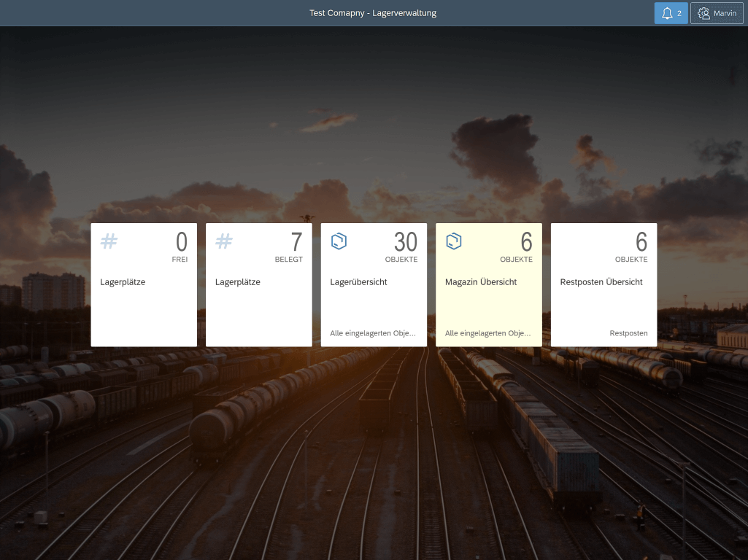748x560 pixels.
Task: Click the 30 OBJEKTE count
Action: tap(405, 242)
